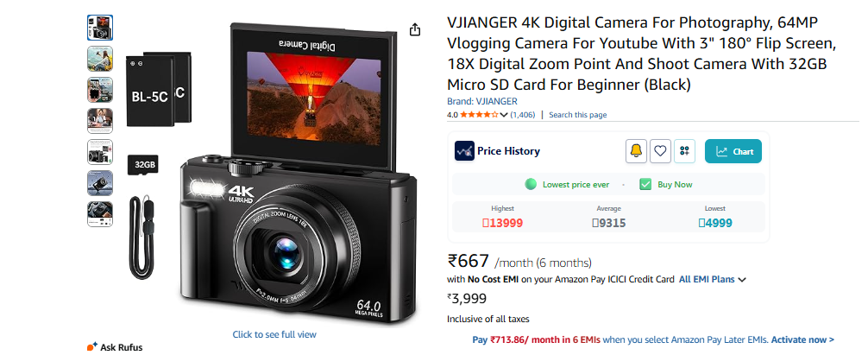
Task: Expand the star rating dropdown chevron
Action: click(x=504, y=115)
